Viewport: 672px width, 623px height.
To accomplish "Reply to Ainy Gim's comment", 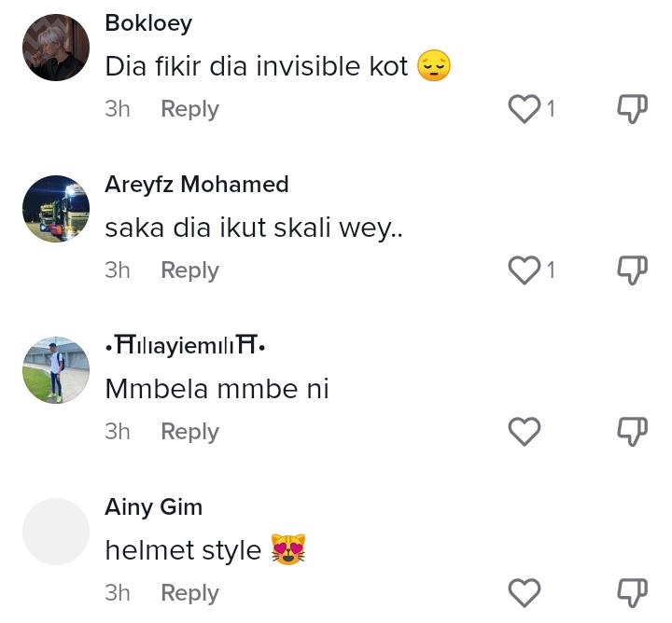I will (x=189, y=593).
